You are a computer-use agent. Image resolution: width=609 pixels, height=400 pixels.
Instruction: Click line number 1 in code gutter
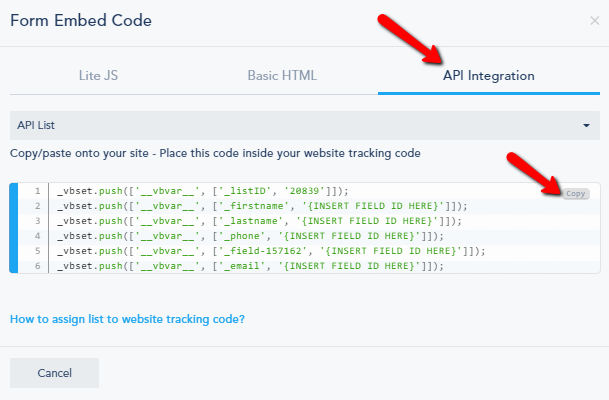click(x=36, y=190)
